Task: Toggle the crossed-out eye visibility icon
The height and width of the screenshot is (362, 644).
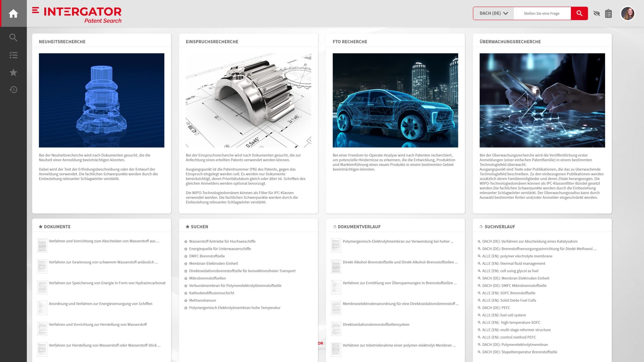Action: coord(596,14)
